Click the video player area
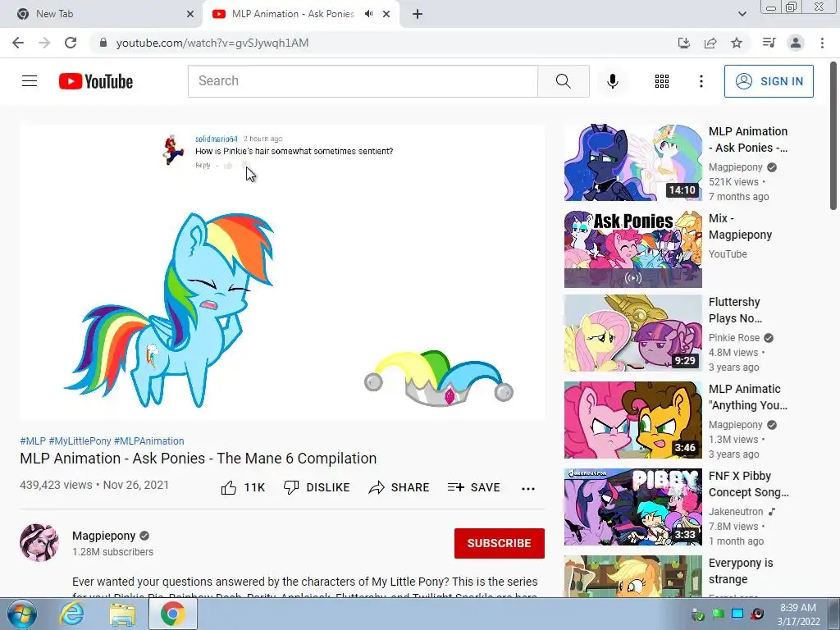 click(x=282, y=272)
